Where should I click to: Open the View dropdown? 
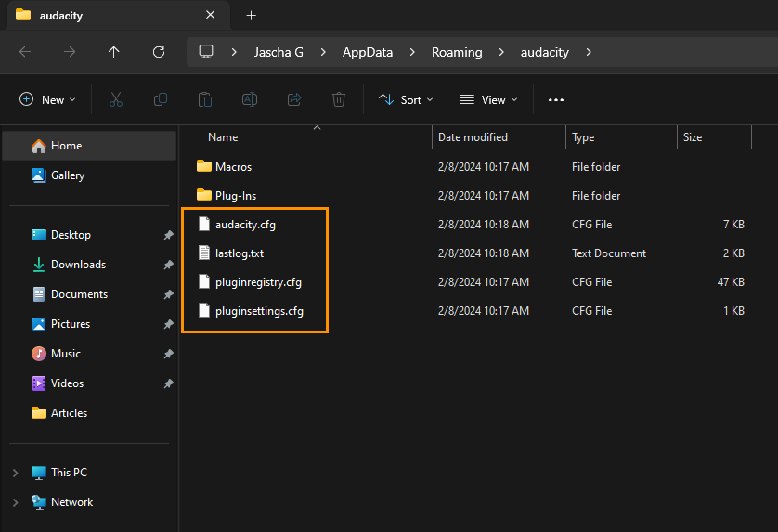[488, 99]
